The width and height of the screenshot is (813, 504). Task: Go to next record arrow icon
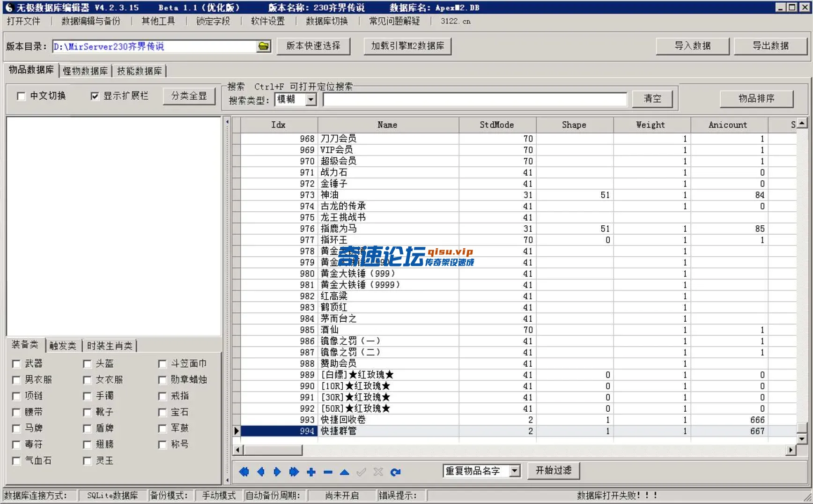[277, 472]
